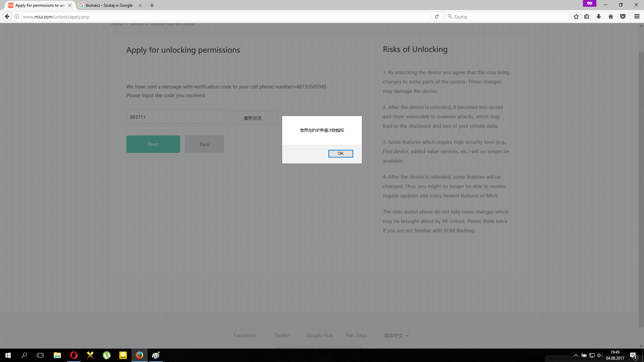Click the browser back arrow button

click(7, 16)
